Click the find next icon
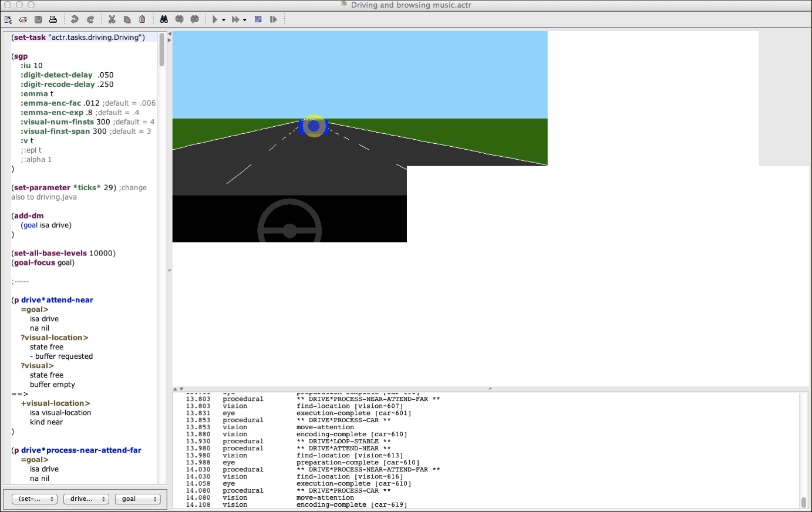 [194, 19]
